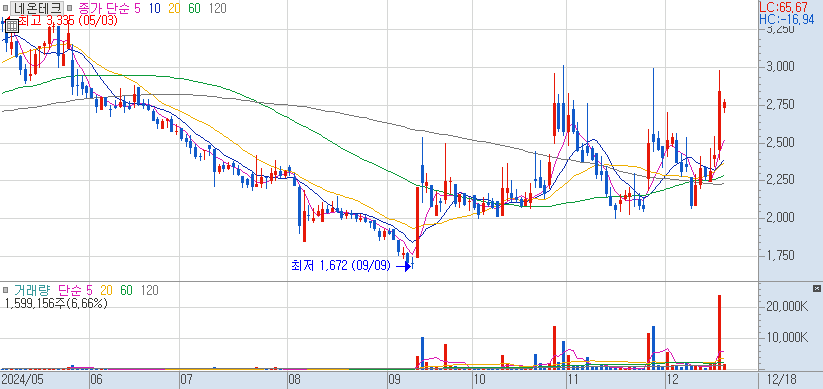Click the 2,500 price axis label
The height and width of the screenshot is (389, 823).
tap(780, 143)
